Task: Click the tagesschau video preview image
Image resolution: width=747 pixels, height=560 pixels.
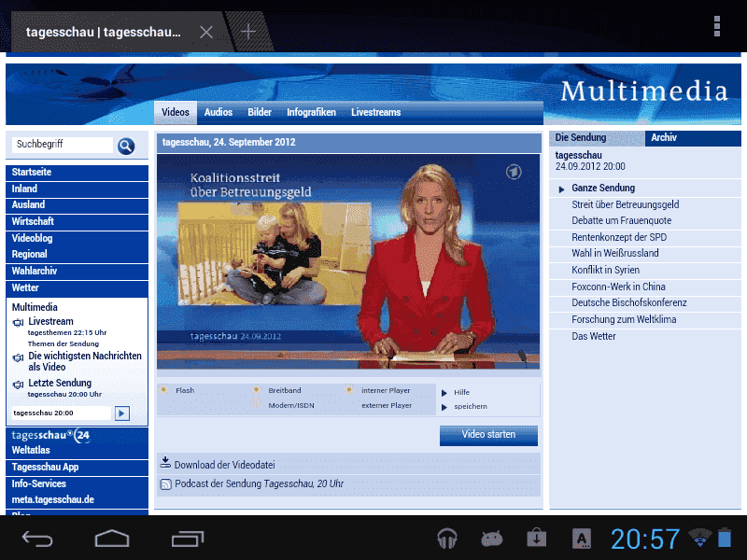Action: click(x=348, y=261)
